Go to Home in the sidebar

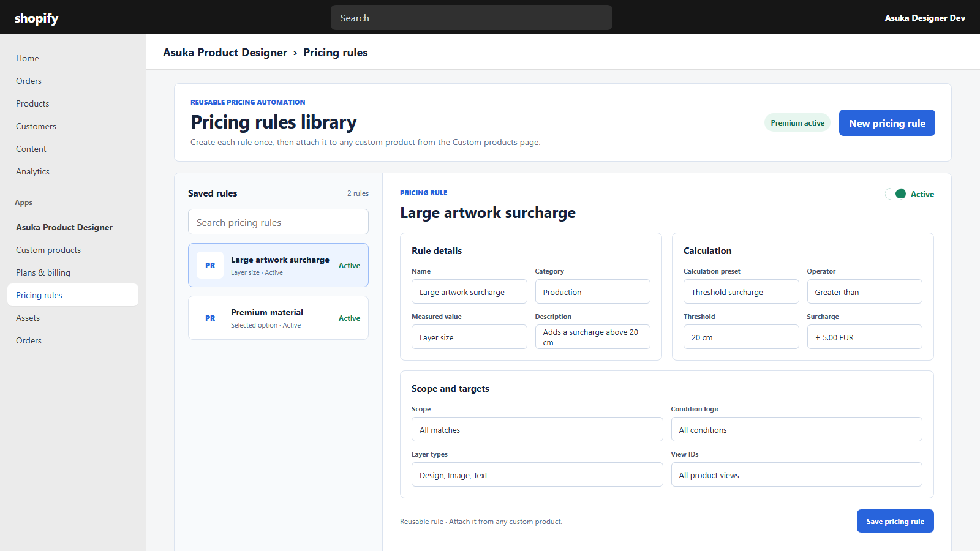tap(73, 58)
